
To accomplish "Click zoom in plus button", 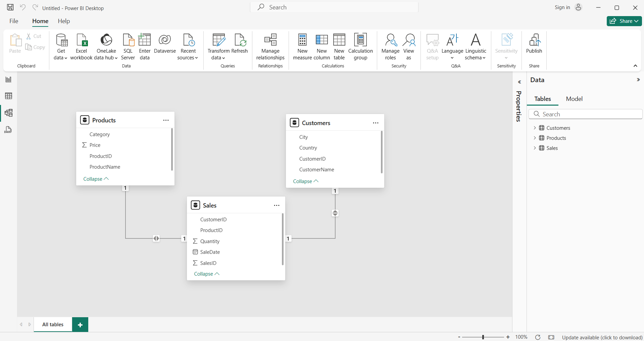I will click(x=508, y=337).
